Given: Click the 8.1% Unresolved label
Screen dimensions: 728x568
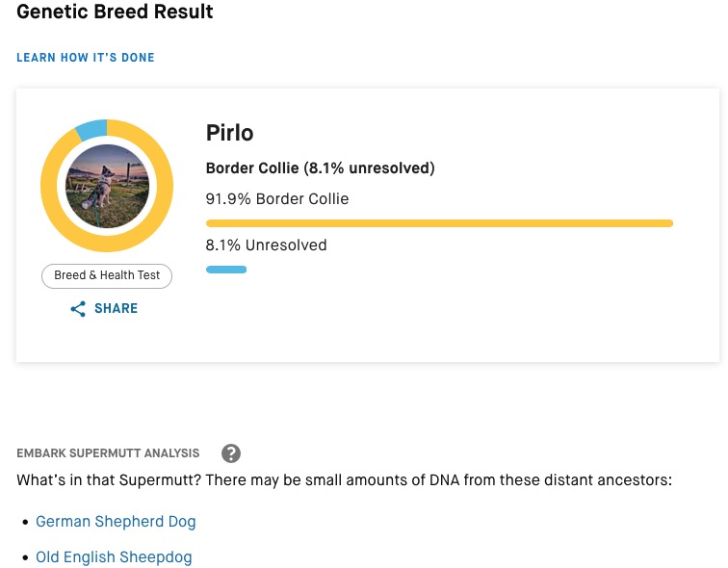Looking at the screenshot, I should point(267,245).
